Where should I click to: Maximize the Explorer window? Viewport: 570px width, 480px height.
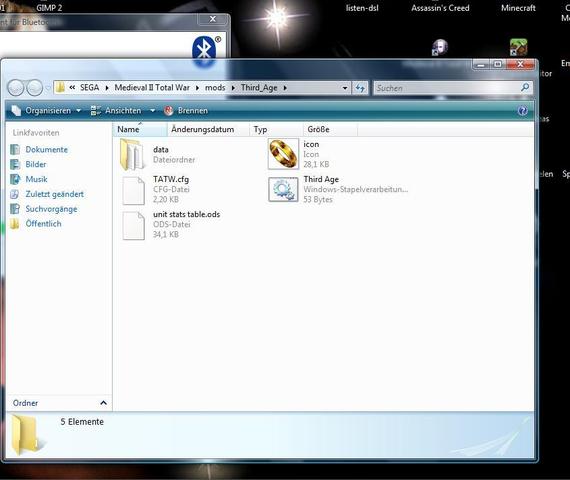tap(498, 64)
